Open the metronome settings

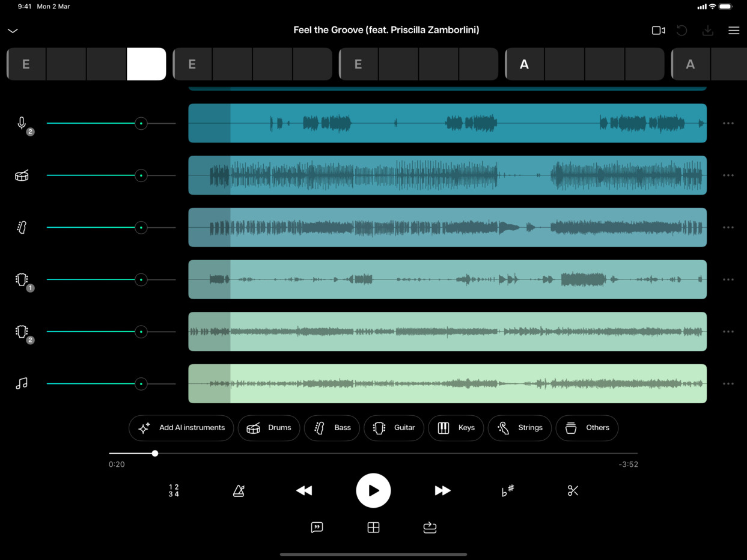click(x=239, y=490)
